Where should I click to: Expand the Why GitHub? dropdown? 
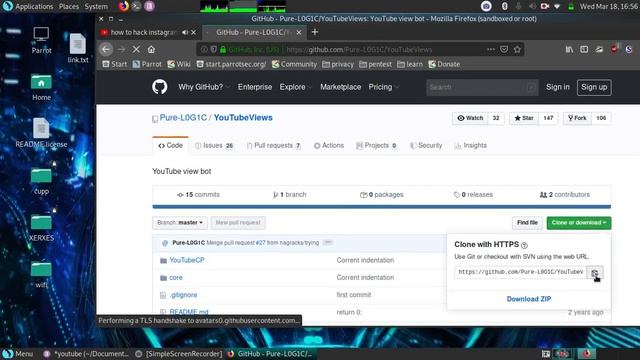[204, 87]
